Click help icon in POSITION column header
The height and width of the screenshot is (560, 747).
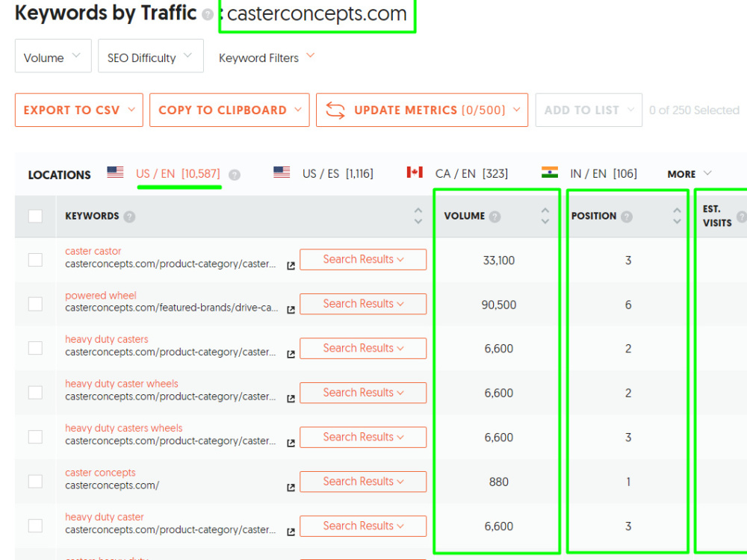(x=627, y=217)
